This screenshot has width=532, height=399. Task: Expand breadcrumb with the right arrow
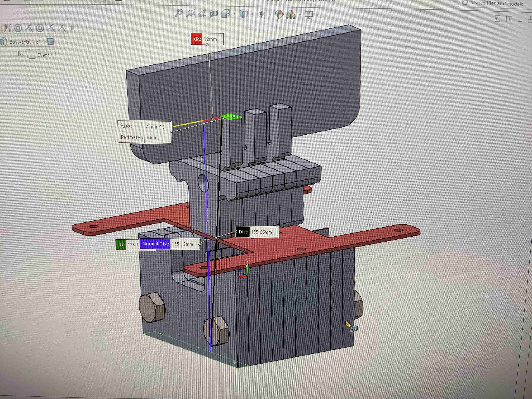pyautogui.click(x=72, y=28)
